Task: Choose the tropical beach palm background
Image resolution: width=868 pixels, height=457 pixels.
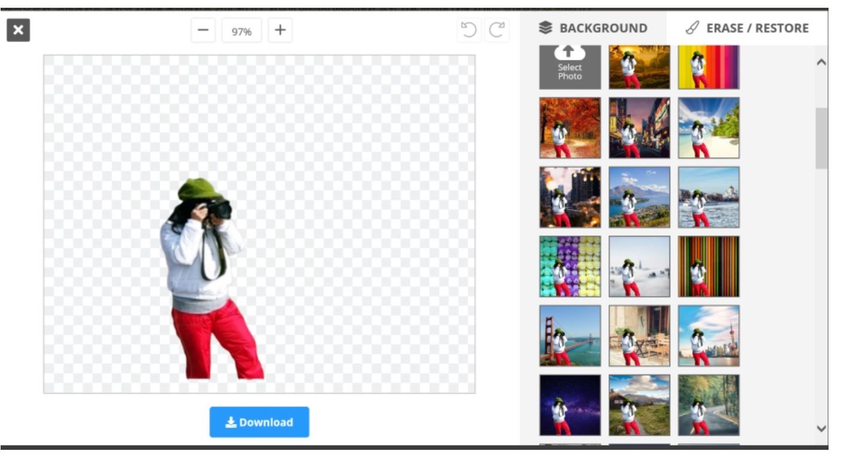Action: coord(708,128)
